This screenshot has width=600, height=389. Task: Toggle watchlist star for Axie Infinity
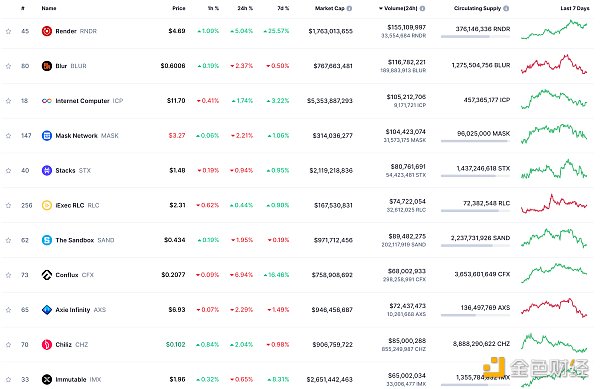tap(8, 309)
